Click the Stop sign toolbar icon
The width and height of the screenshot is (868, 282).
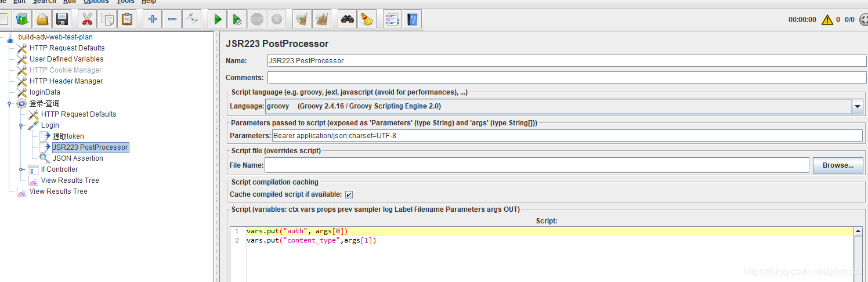[257, 19]
